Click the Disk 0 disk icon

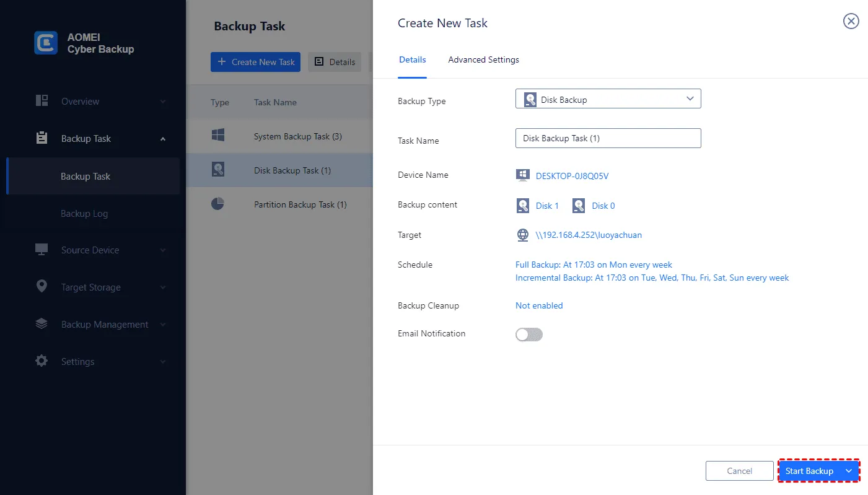click(x=579, y=206)
